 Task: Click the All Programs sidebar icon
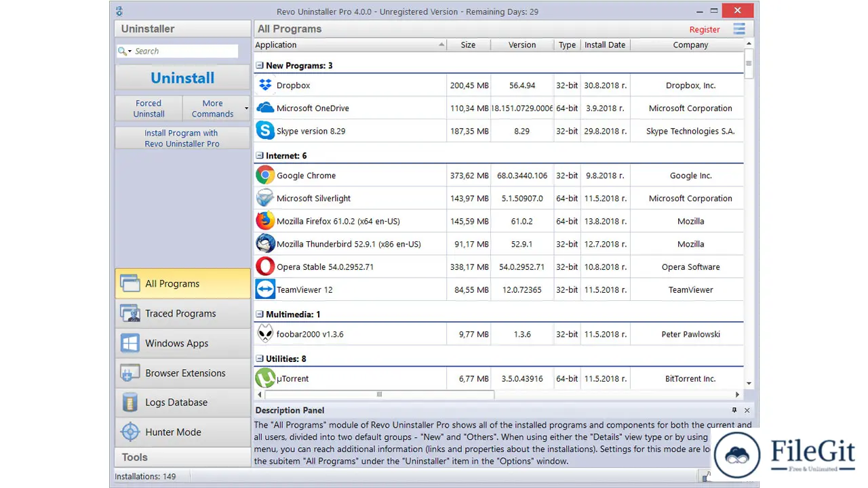[130, 283]
